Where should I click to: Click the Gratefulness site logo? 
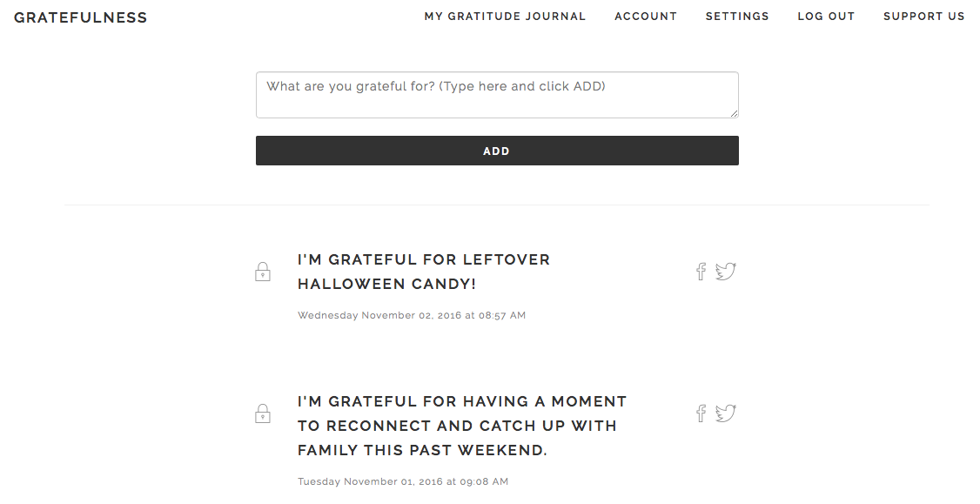tap(81, 17)
